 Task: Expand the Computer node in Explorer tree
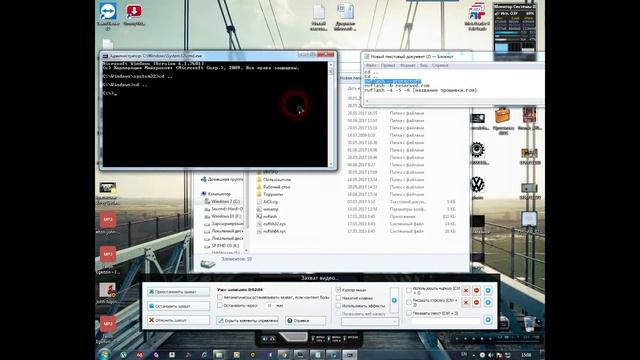coord(219,194)
